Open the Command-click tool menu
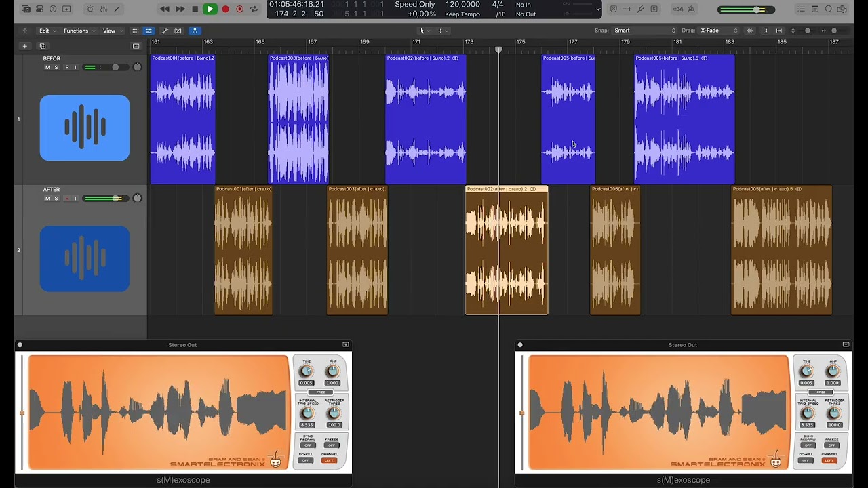Screen dimensions: 868x488 (443, 30)
